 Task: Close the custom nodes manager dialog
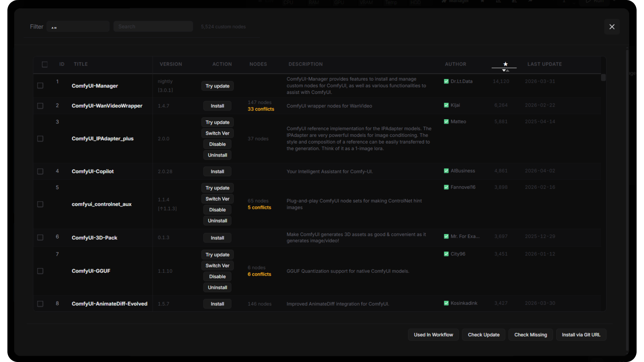(612, 26)
